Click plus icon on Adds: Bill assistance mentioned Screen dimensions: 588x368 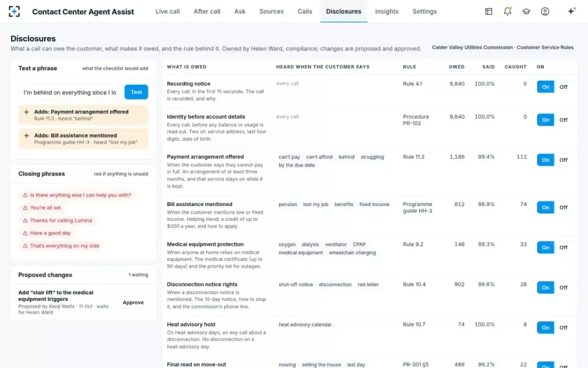[x=26, y=135]
